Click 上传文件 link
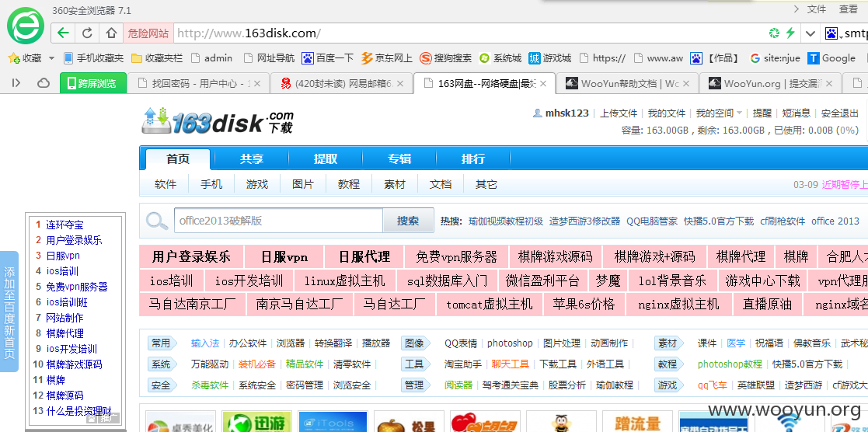Image resolution: width=868 pixels, height=432 pixels. (x=619, y=113)
